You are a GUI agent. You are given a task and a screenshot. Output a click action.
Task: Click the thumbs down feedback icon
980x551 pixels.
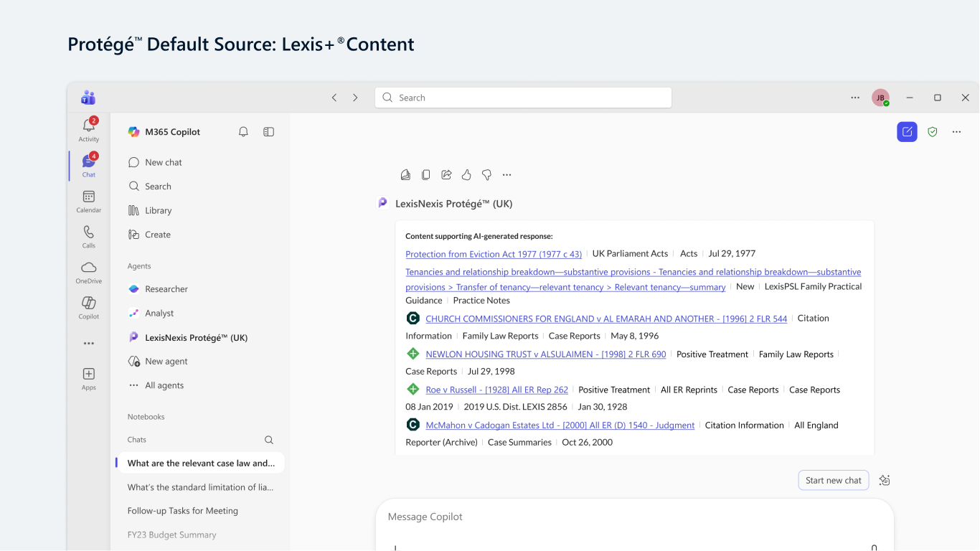(486, 174)
